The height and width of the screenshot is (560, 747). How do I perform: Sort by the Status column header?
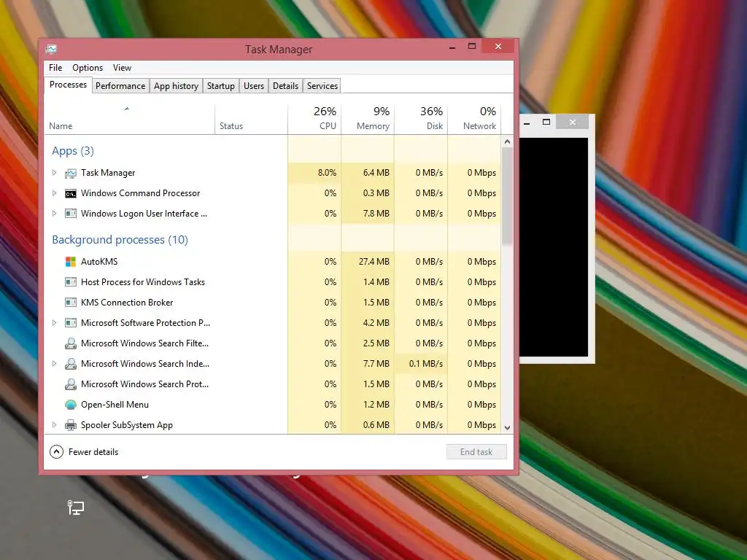[251, 118]
